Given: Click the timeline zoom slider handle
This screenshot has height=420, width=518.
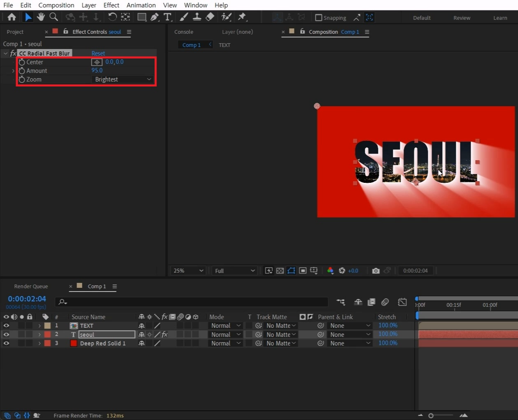Looking at the screenshot, I should tap(431, 415).
